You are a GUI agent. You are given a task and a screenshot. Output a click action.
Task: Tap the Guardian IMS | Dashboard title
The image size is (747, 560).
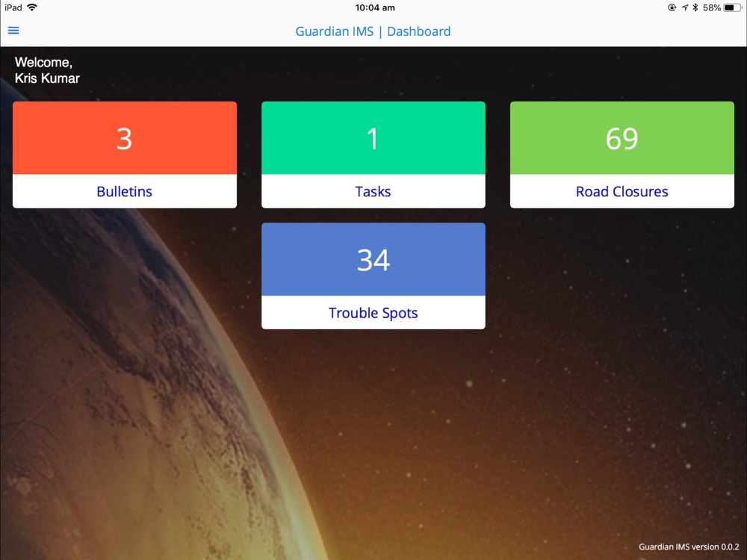[373, 31]
